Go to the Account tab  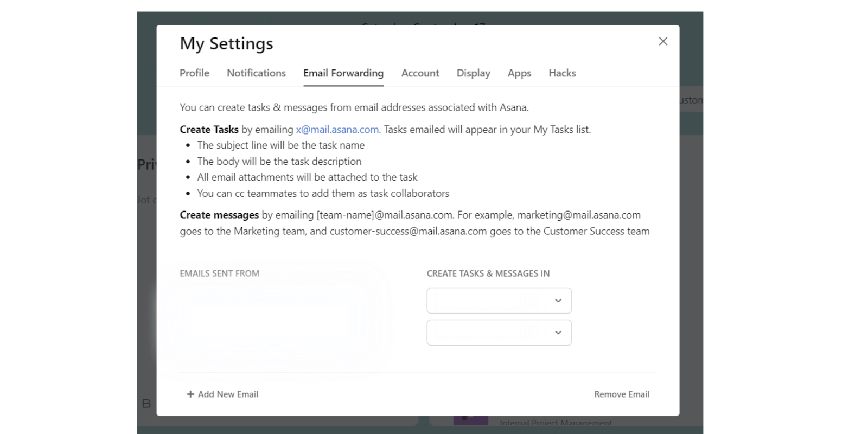tap(420, 73)
